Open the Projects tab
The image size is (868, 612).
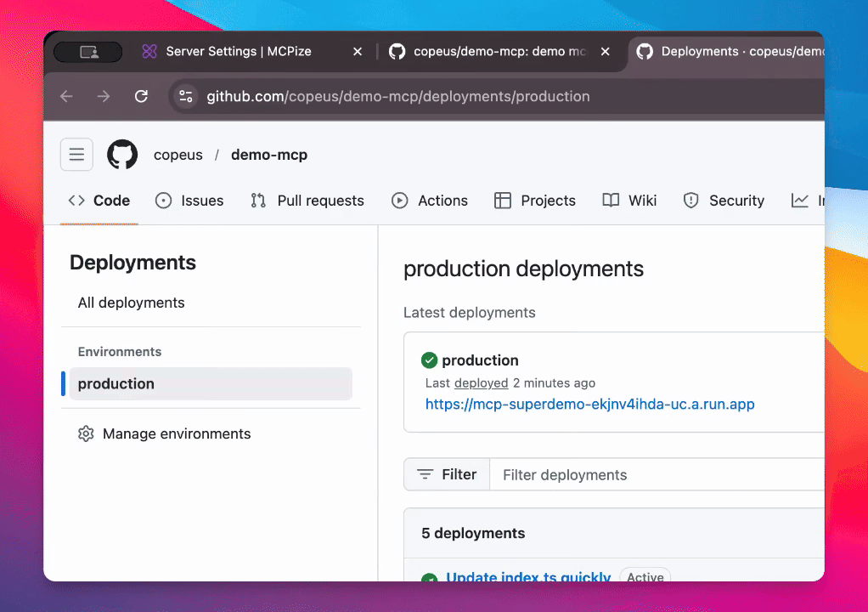(535, 201)
